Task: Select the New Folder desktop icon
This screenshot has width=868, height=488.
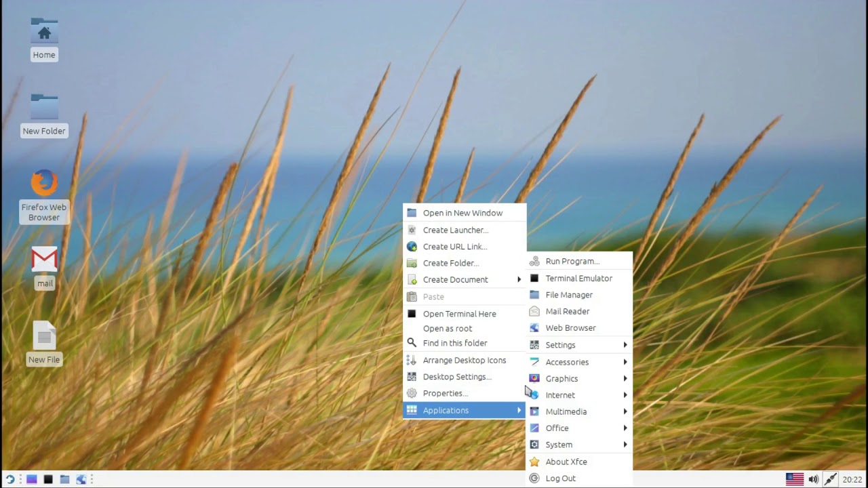Action: [x=44, y=115]
